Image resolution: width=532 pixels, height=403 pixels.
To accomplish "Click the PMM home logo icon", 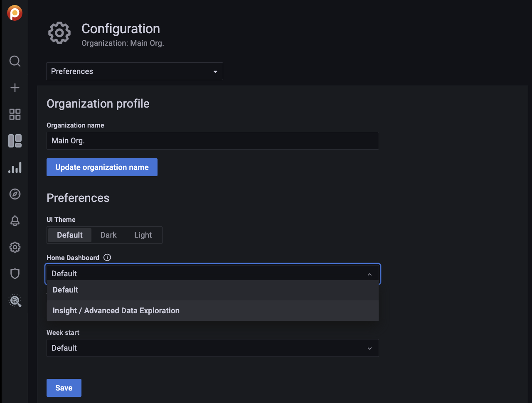I will pyautogui.click(x=15, y=13).
